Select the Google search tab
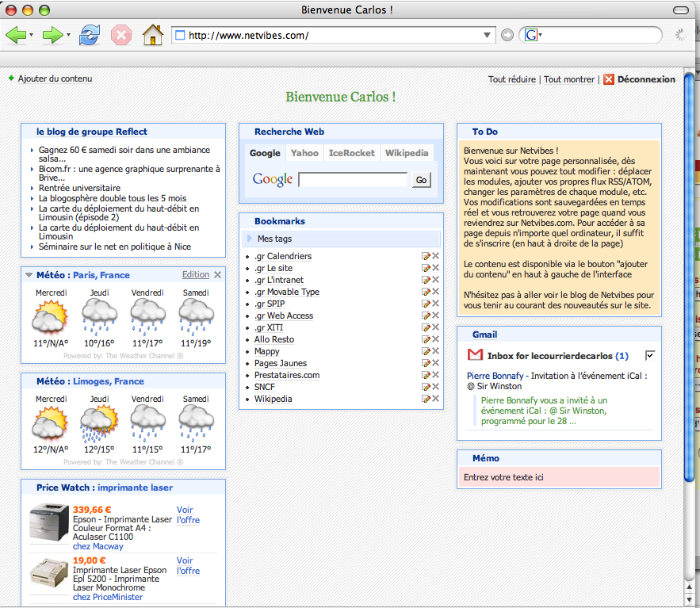This screenshot has height=608, width=700. (x=265, y=153)
